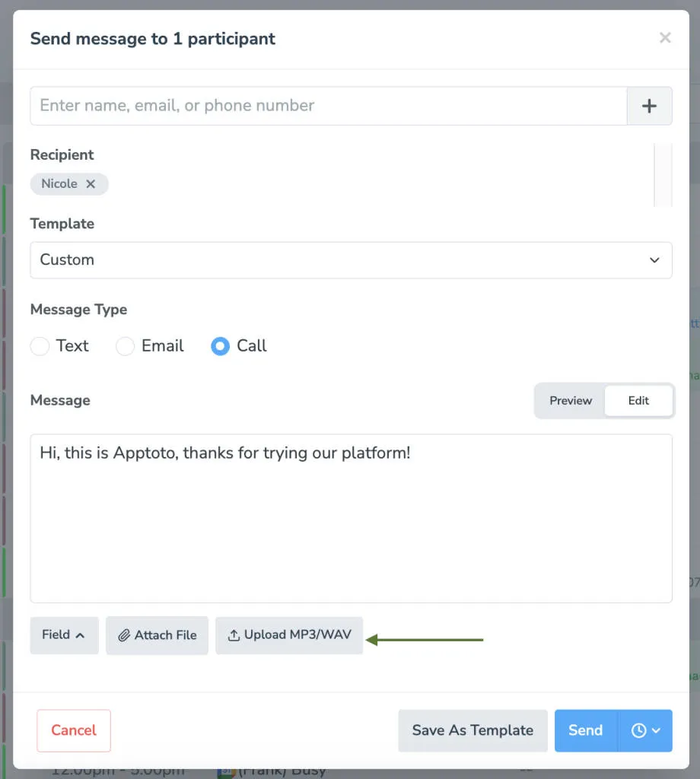Screen dimensions: 700x779
Task: Click the Upload MP3/WAV upload icon
Action: point(234,634)
